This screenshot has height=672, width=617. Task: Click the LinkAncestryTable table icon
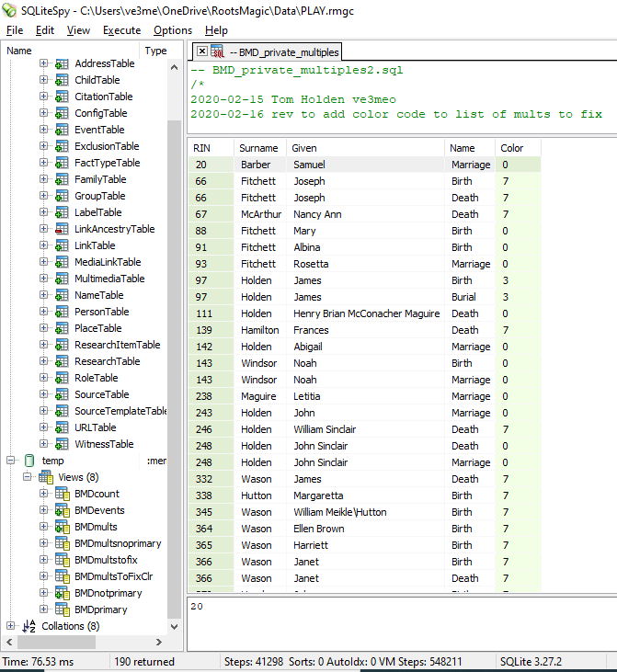point(62,229)
